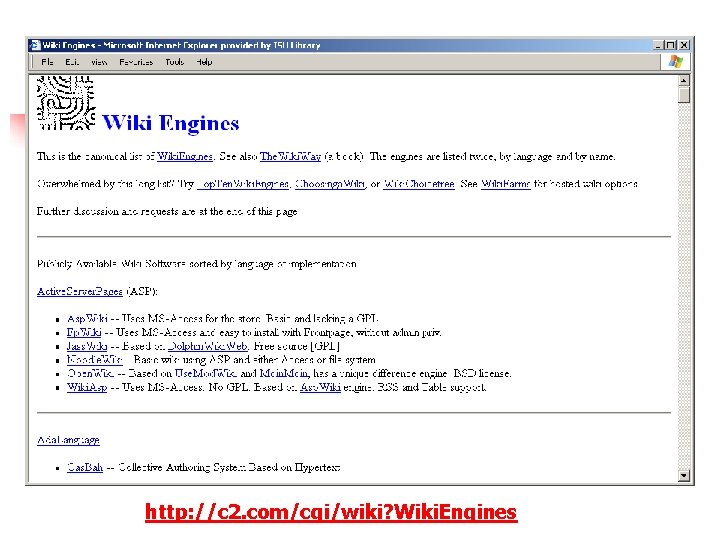Maximize the Internet Explorer window

click(670, 45)
